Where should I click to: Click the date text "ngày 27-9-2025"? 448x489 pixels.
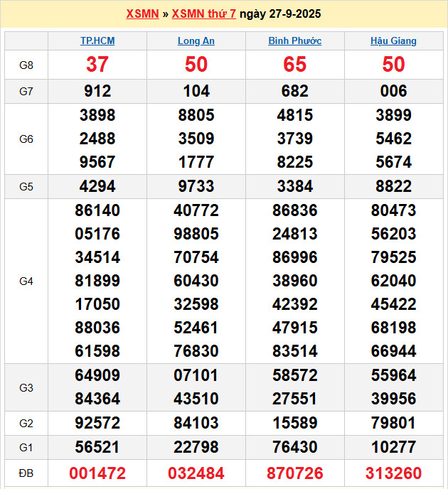[280, 14]
